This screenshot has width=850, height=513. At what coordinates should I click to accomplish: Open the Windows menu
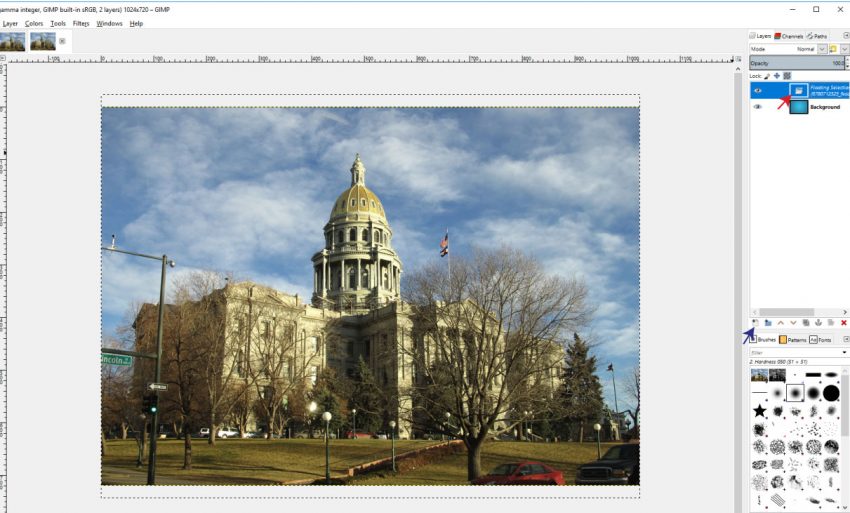[x=110, y=23]
